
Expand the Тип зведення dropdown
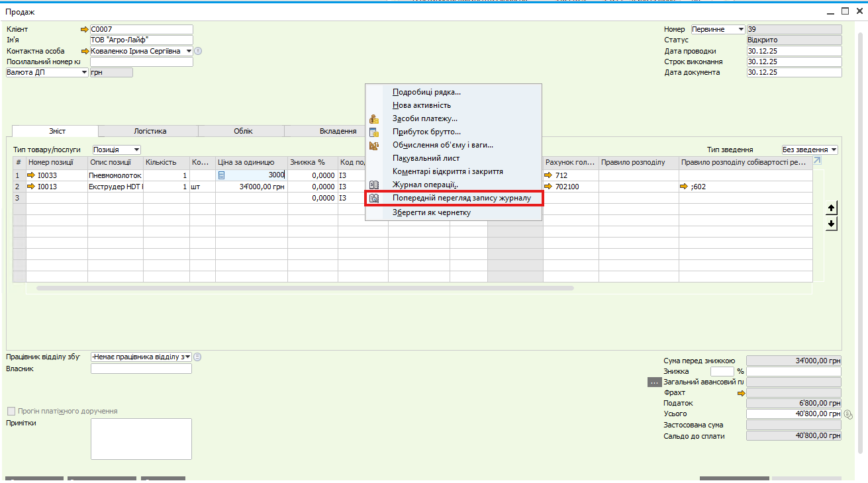(x=833, y=150)
